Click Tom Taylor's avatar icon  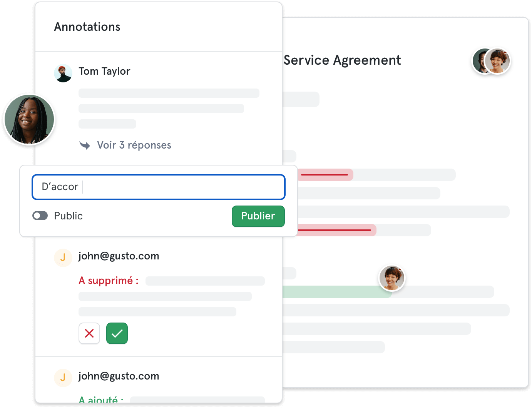pyautogui.click(x=63, y=73)
